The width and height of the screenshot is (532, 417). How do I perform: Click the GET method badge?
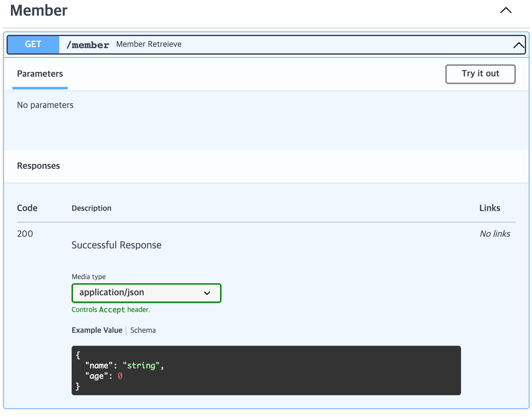[x=33, y=45]
